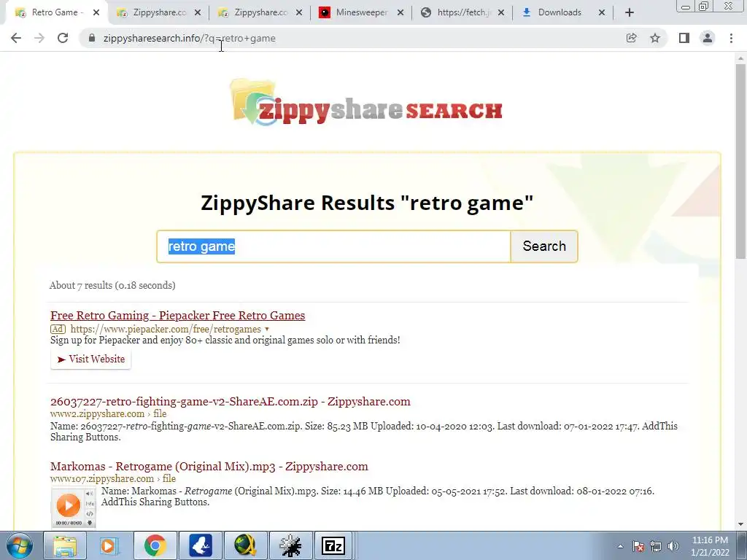Switch to the first Zippyshare.com tab

(159, 13)
